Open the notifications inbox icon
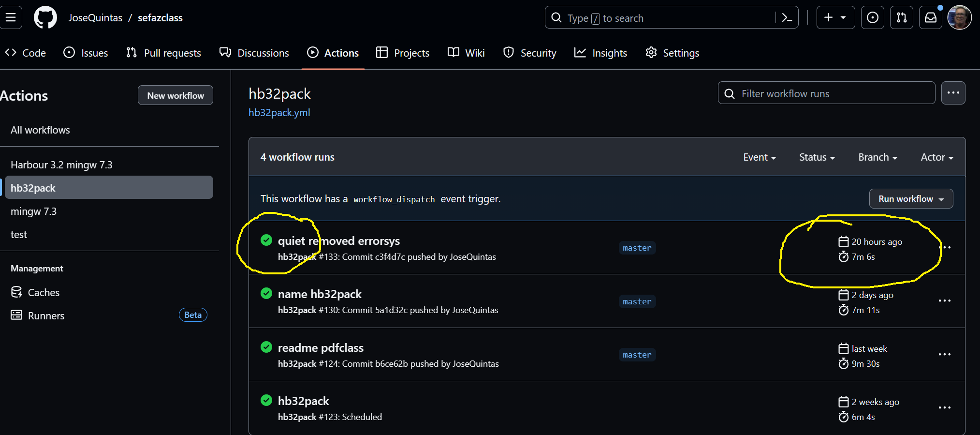 (930, 18)
